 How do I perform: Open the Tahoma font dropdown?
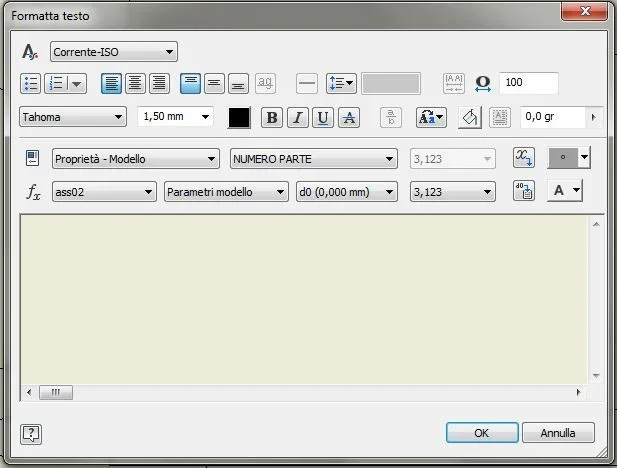click(x=73, y=117)
